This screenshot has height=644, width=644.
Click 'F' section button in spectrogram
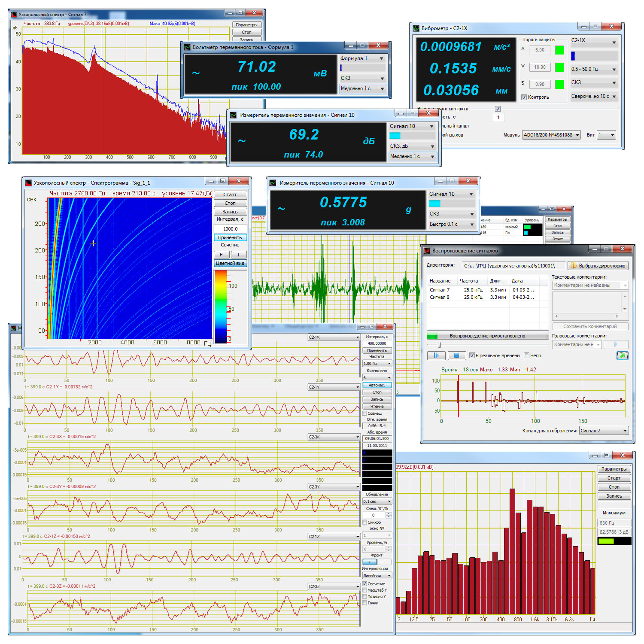coord(222,255)
